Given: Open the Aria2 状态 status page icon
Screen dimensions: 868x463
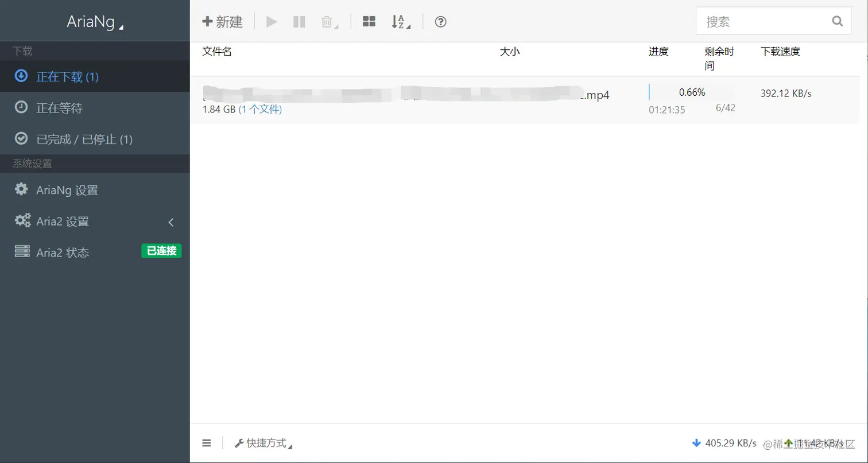Looking at the screenshot, I should [22, 252].
